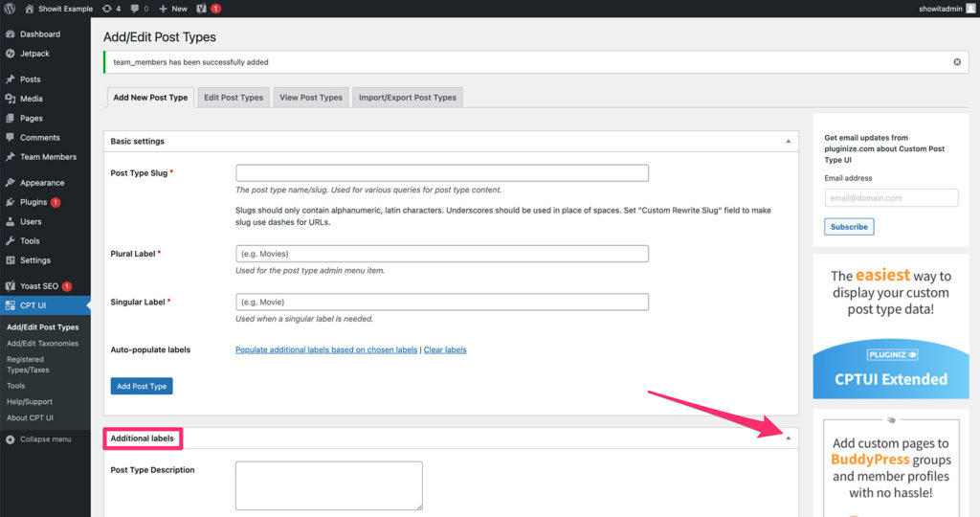This screenshot has width=980, height=517.
Task: Switch to the Edit Post Types tab
Action: point(234,98)
